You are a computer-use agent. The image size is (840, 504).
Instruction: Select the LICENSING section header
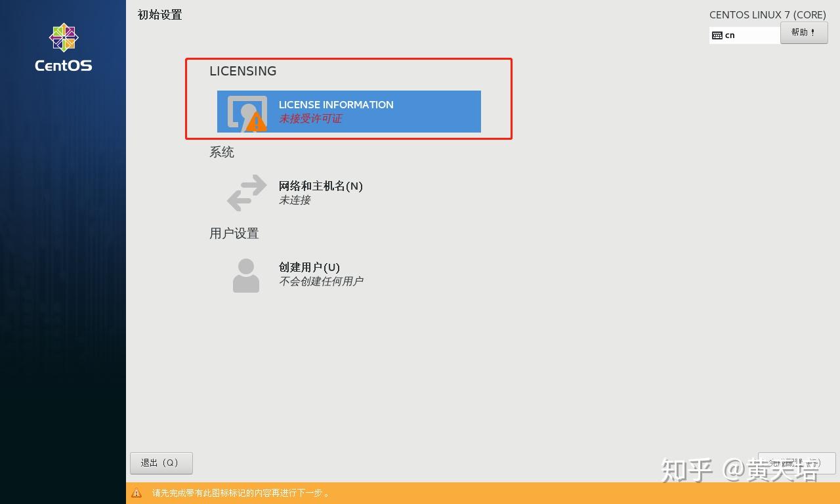[243, 71]
